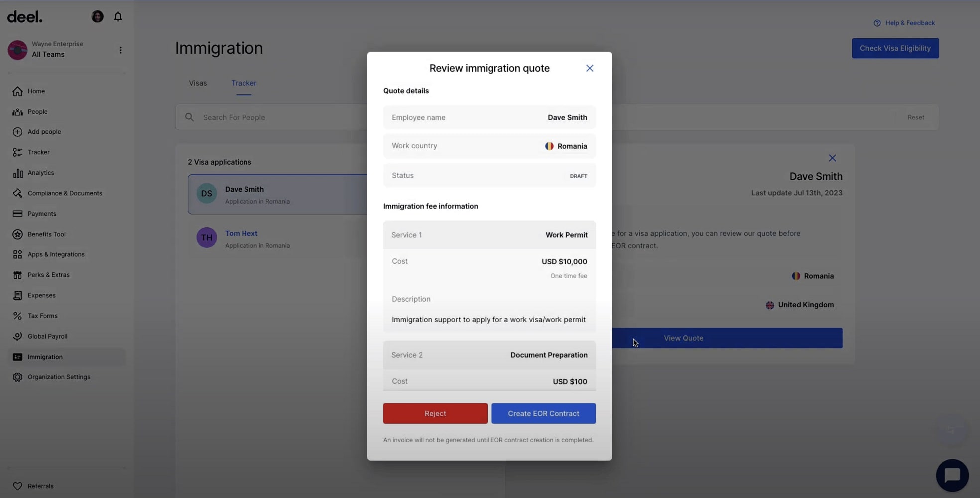Open the account avatar menu at top
The image size is (980, 498).
point(97,16)
